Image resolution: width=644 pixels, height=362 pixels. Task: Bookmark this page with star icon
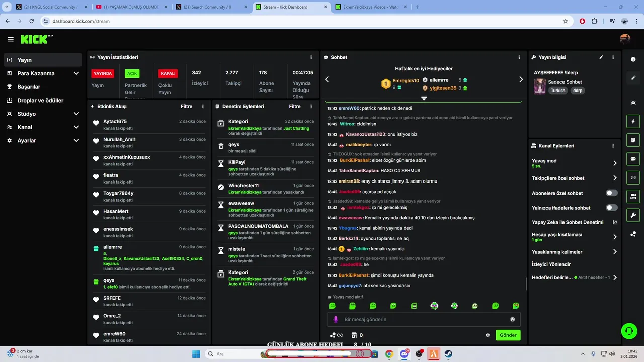point(566,21)
